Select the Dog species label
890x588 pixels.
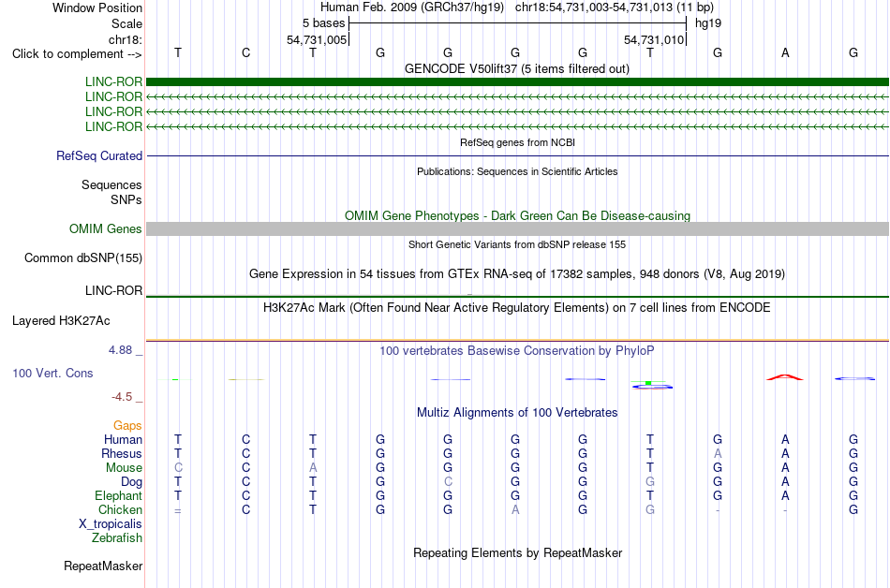(x=131, y=482)
